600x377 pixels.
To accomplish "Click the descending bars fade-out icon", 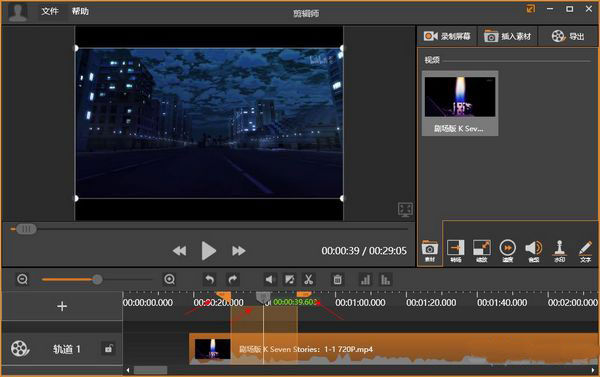I will tap(385, 279).
